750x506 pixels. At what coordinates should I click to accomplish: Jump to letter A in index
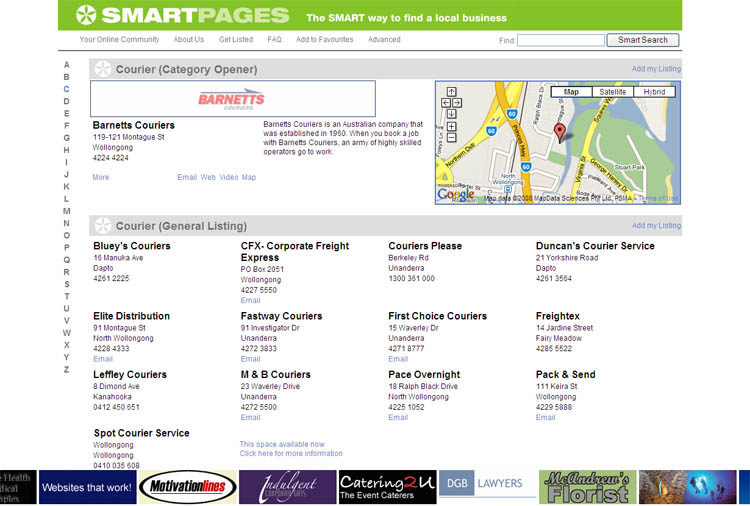[x=66, y=65]
